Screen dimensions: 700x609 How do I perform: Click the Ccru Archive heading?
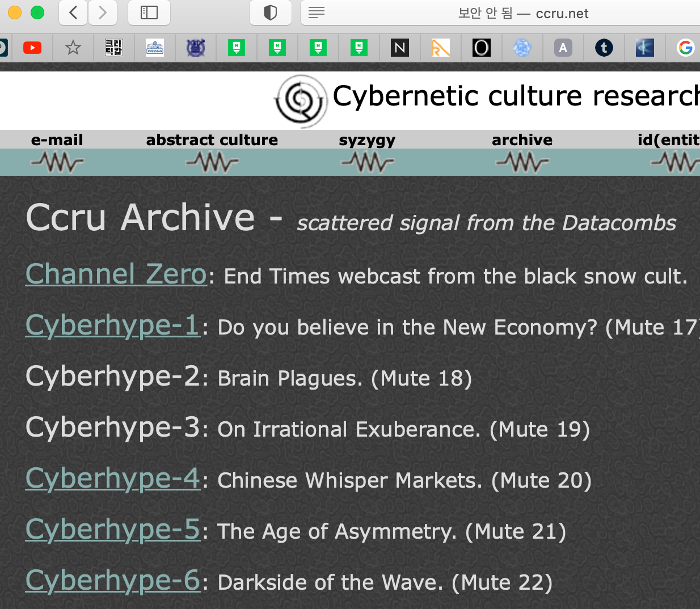[x=140, y=217]
